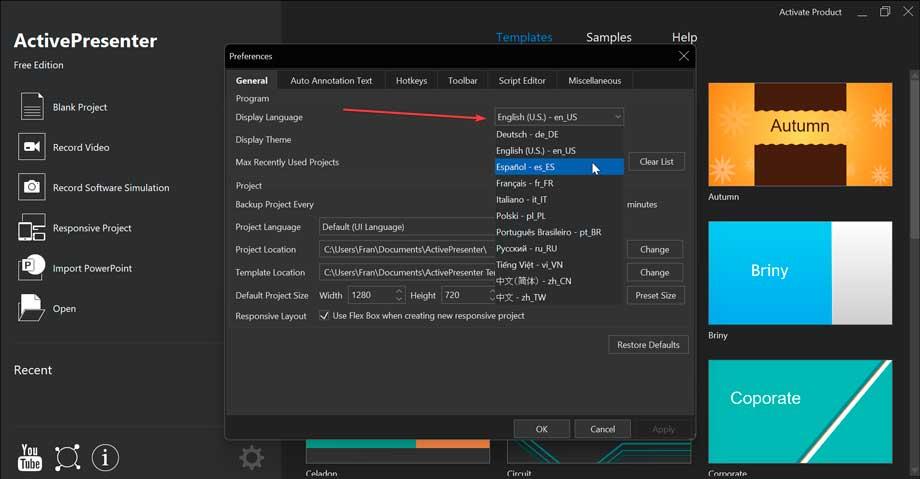Click the Blank Project document icon
This screenshot has width=920, height=479.
pos(32,106)
